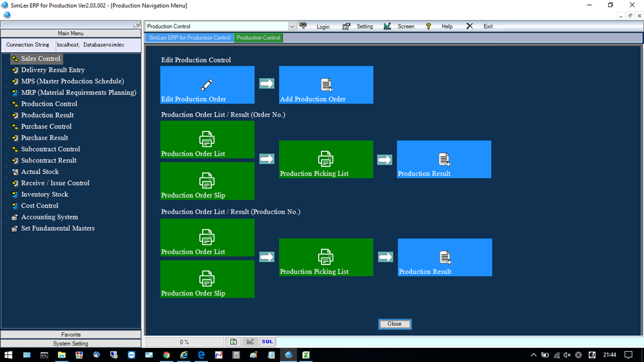Click the Screen chart icon
644x362 pixels.
(x=387, y=26)
